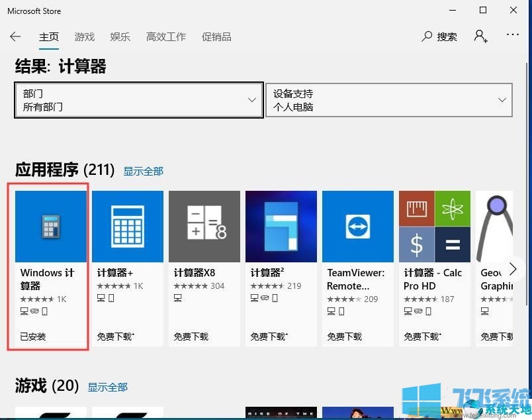This screenshot has width=532, height=420.
Task: Open the search magnifier icon
Action: click(427, 36)
